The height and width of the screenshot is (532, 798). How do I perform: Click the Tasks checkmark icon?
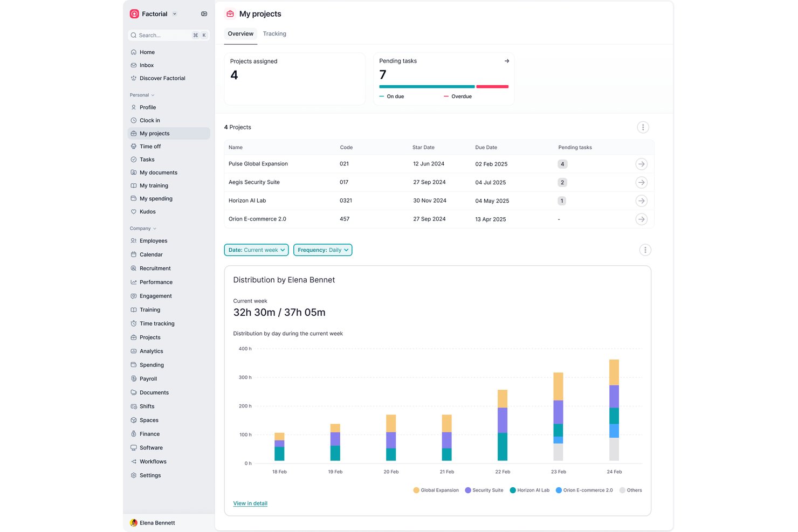coord(134,160)
